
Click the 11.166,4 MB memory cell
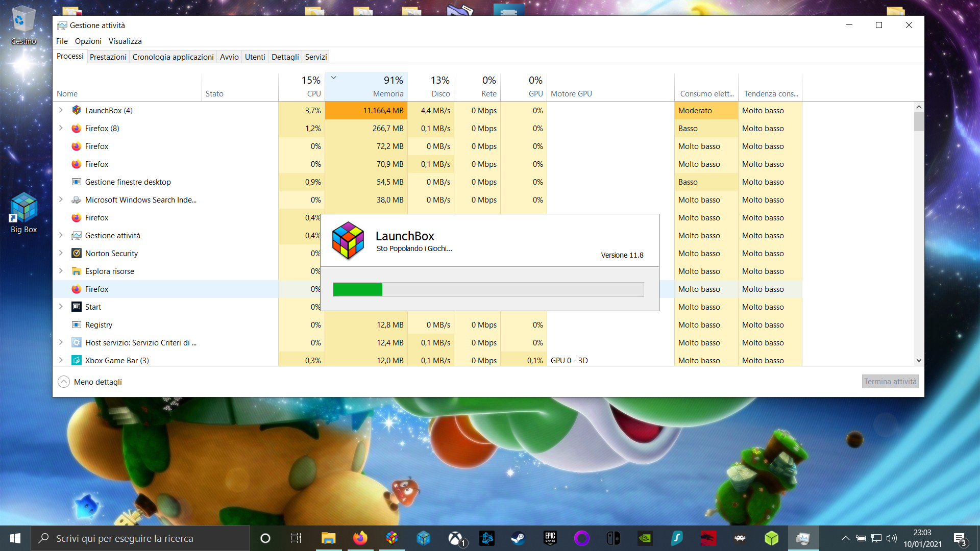click(366, 110)
